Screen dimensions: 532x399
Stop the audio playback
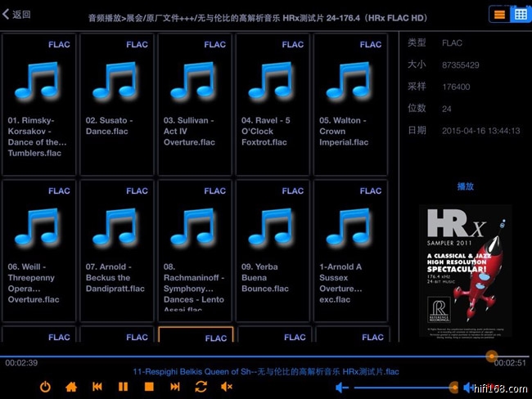pos(149,387)
